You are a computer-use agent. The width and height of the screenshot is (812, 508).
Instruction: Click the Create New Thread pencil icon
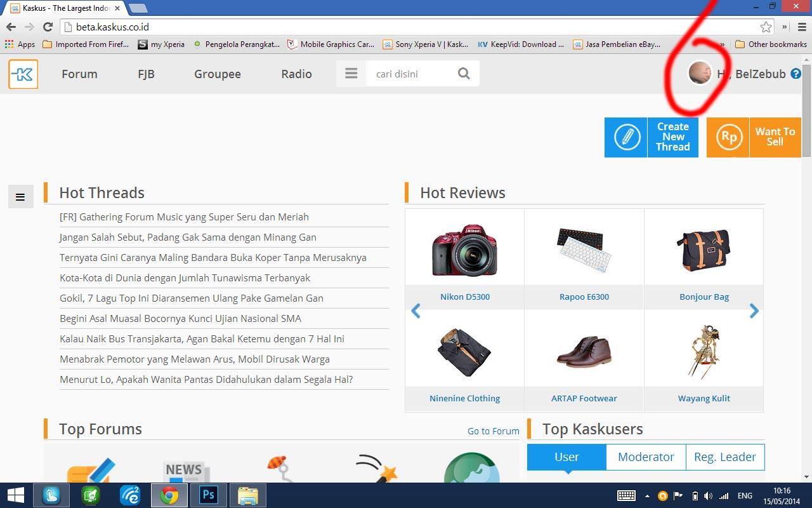[626, 137]
